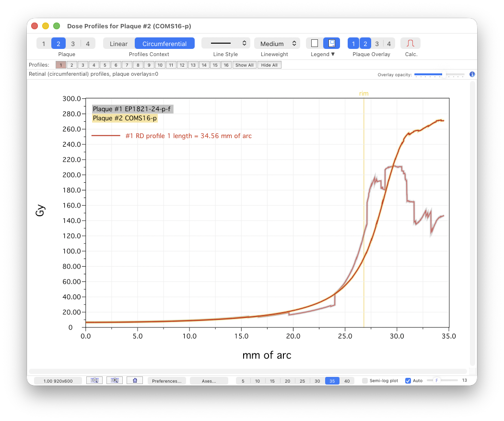The image size is (504, 421).
Task: Click the zoom in magnifier icon
Action: 115,380
